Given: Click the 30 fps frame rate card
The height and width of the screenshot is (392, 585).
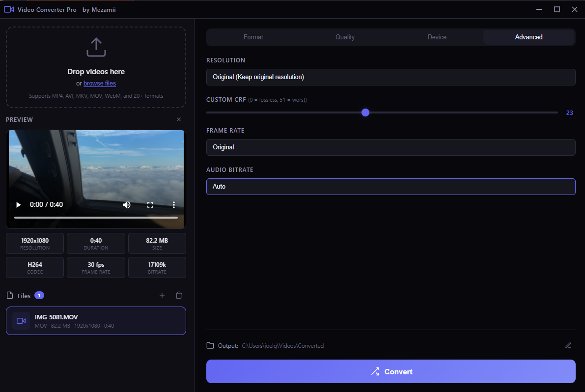Looking at the screenshot, I should (x=96, y=267).
